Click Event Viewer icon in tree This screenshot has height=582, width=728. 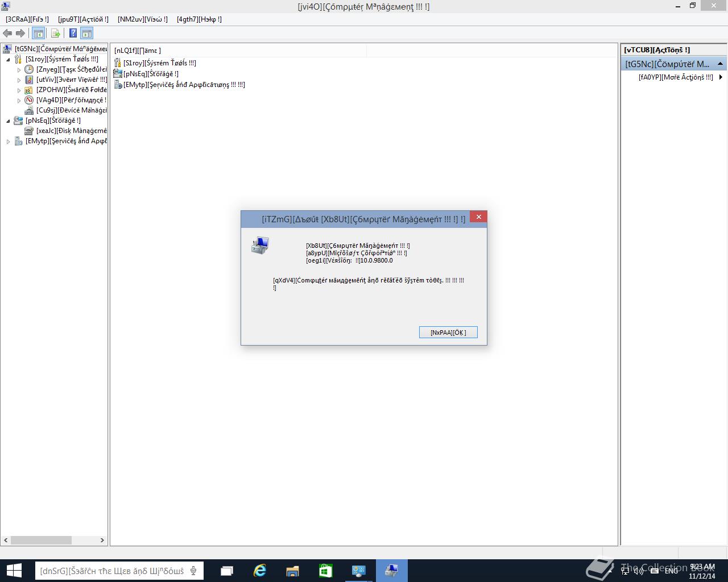[x=29, y=80]
